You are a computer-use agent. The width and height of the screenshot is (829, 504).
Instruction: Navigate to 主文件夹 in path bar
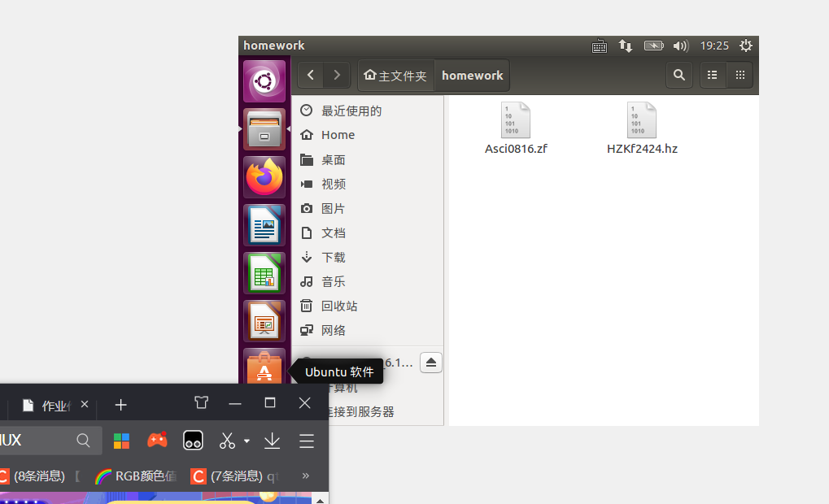396,76
